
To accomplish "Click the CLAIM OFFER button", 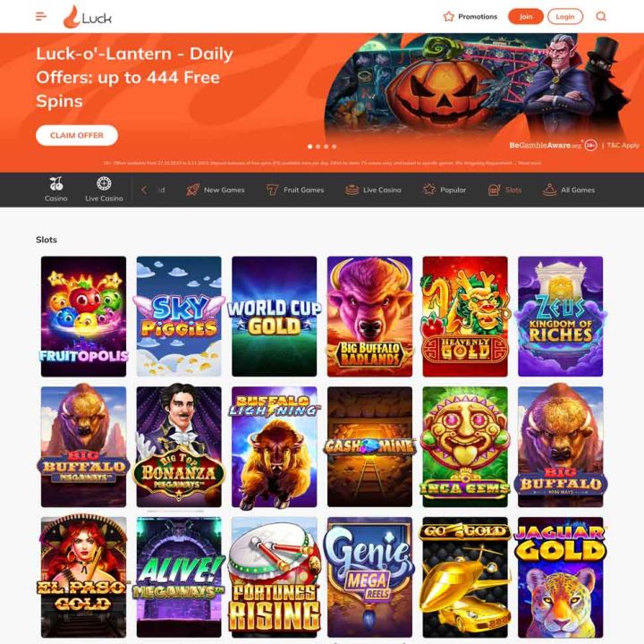I will [77, 135].
